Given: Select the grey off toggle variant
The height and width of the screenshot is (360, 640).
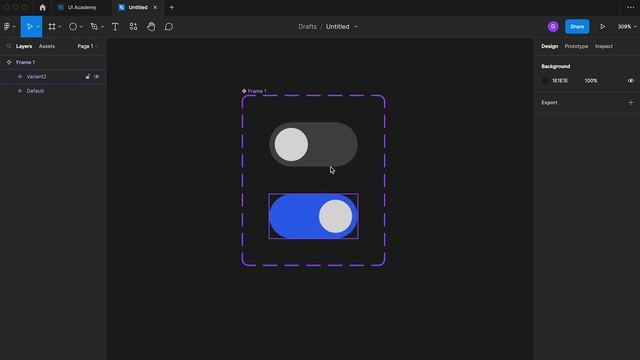Looking at the screenshot, I should [x=313, y=144].
